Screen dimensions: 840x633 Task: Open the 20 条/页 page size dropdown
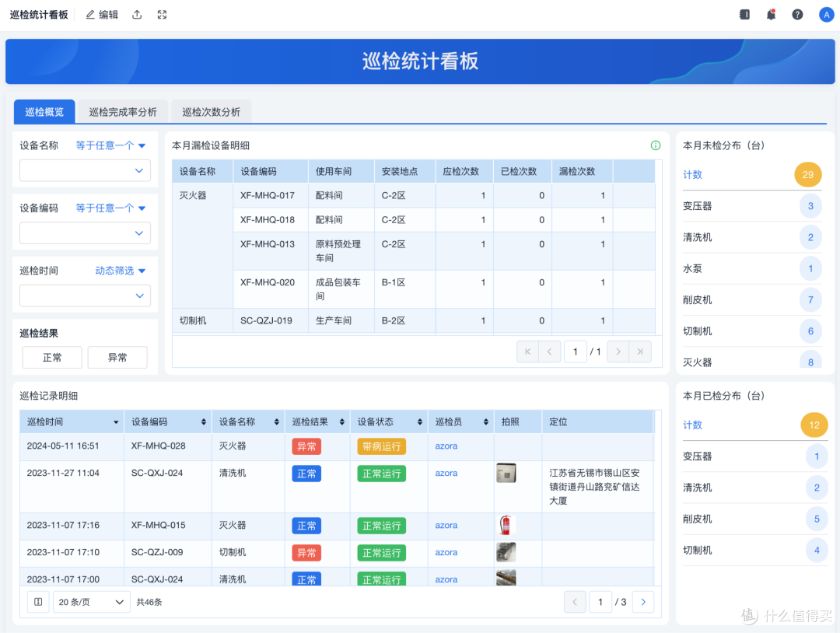(91, 601)
